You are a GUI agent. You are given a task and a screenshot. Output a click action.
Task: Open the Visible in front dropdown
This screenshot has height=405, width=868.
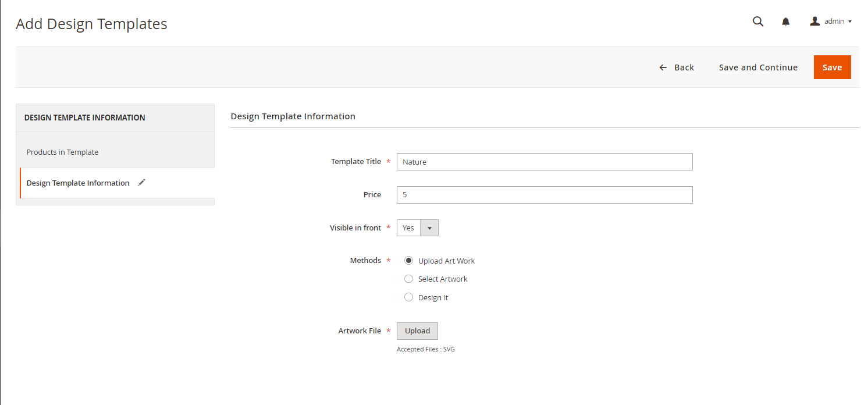[417, 228]
